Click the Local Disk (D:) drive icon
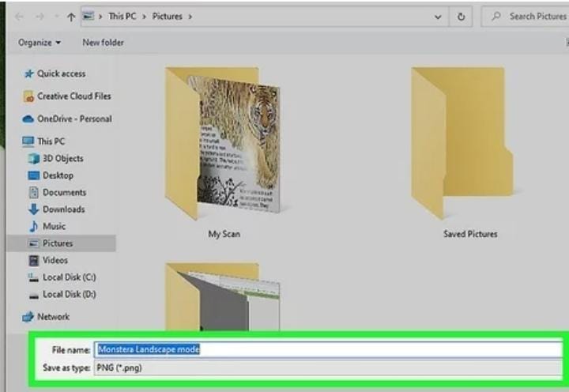The height and width of the screenshot is (392, 569). coord(34,296)
